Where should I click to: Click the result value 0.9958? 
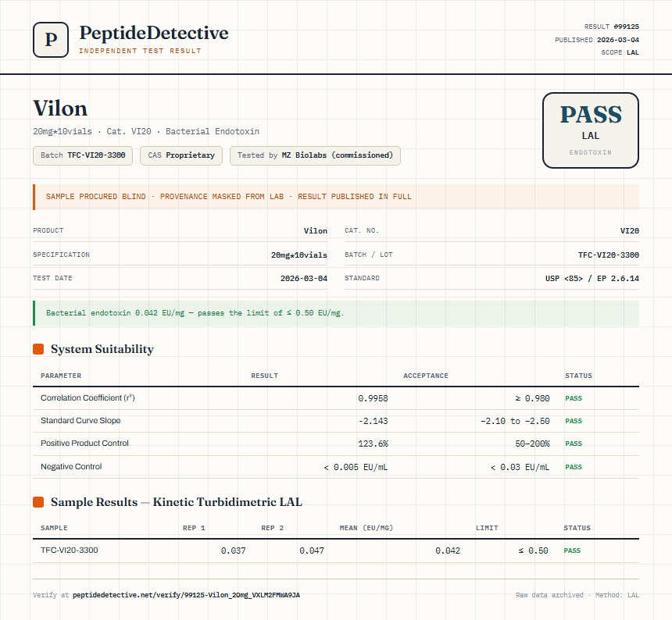[373, 398]
